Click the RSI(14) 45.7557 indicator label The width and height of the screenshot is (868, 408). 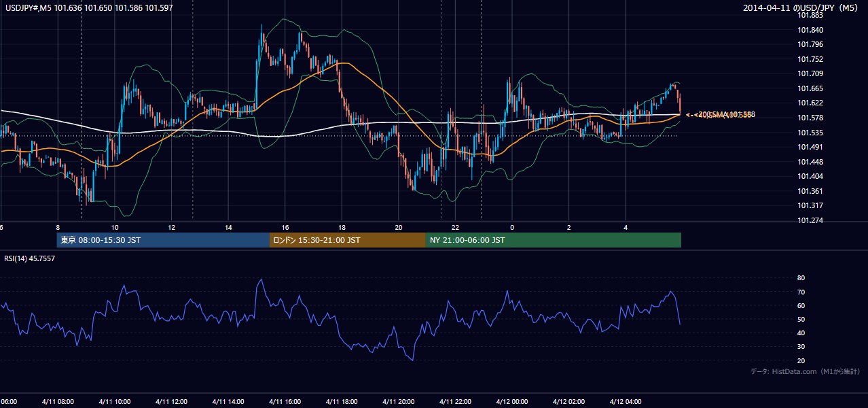[30, 258]
